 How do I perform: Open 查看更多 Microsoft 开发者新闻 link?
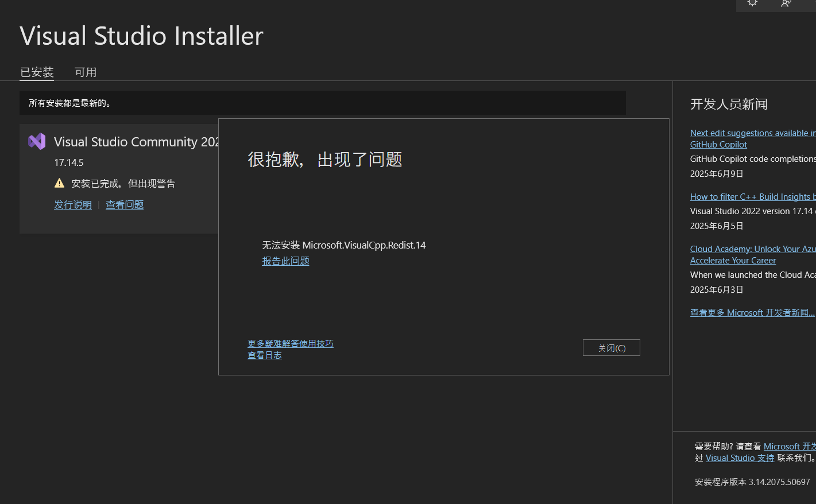click(x=752, y=313)
